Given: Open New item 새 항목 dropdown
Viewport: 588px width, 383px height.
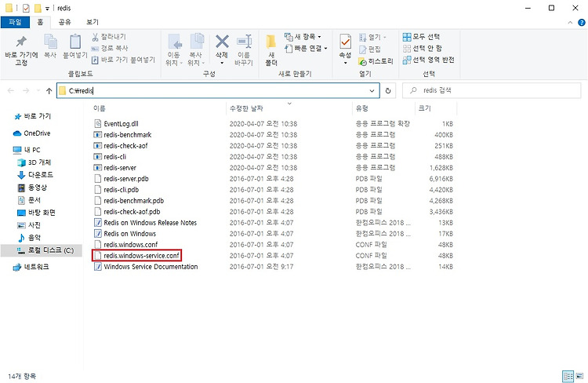Looking at the screenshot, I should click(x=303, y=37).
